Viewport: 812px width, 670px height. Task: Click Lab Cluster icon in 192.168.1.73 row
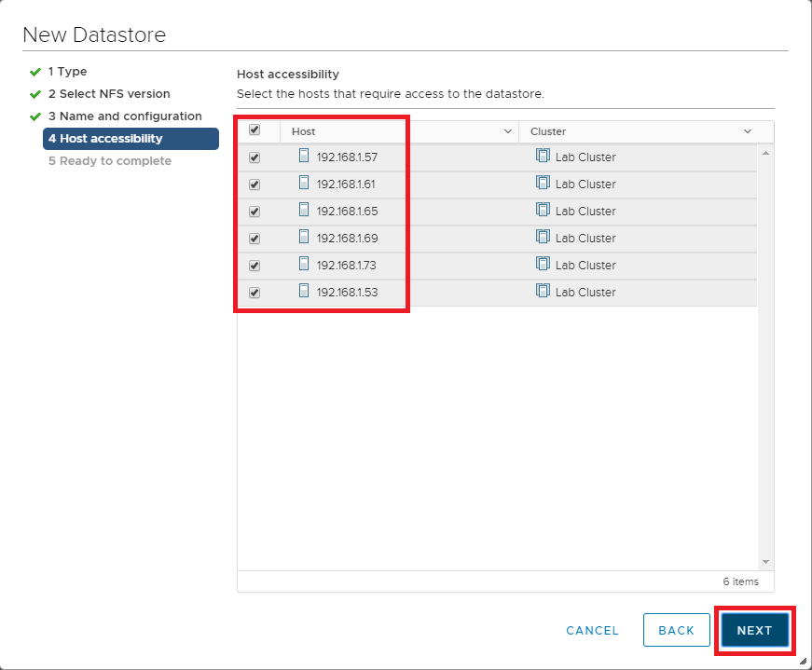tap(543, 265)
